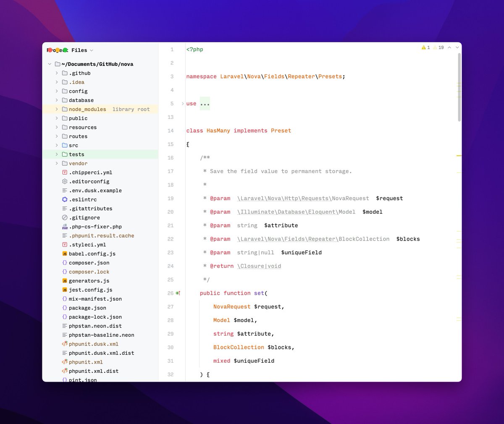Click the namespace keyword on line 3
Viewport: 504px width, 424px height.
coord(202,76)
